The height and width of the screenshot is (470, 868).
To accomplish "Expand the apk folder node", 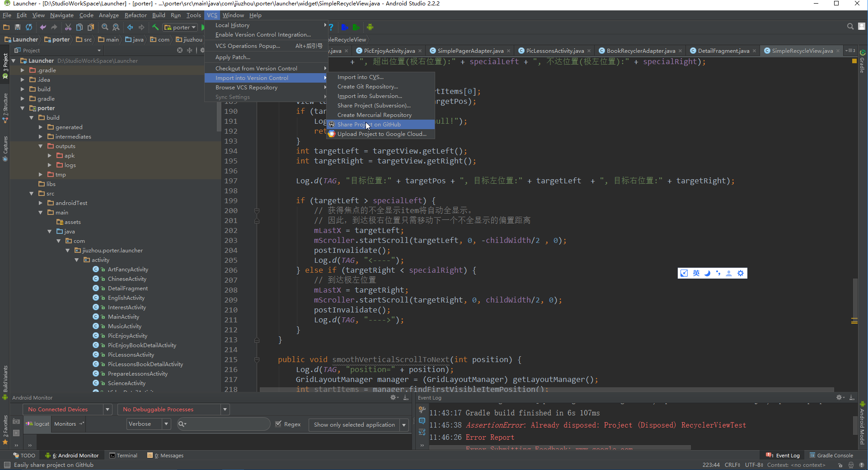I will 50,155.
